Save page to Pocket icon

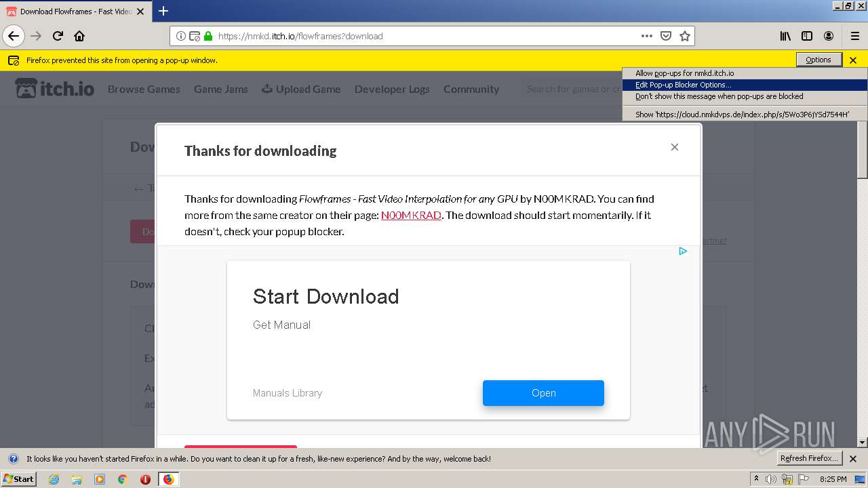coord(666,36)
